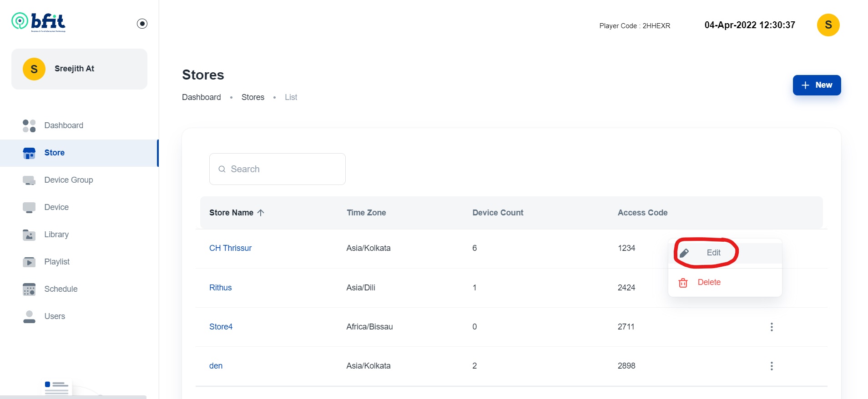Click the Library folder icon
This screenshot has height=399, width=868.
pyautogui.click(x=29, y=235)
